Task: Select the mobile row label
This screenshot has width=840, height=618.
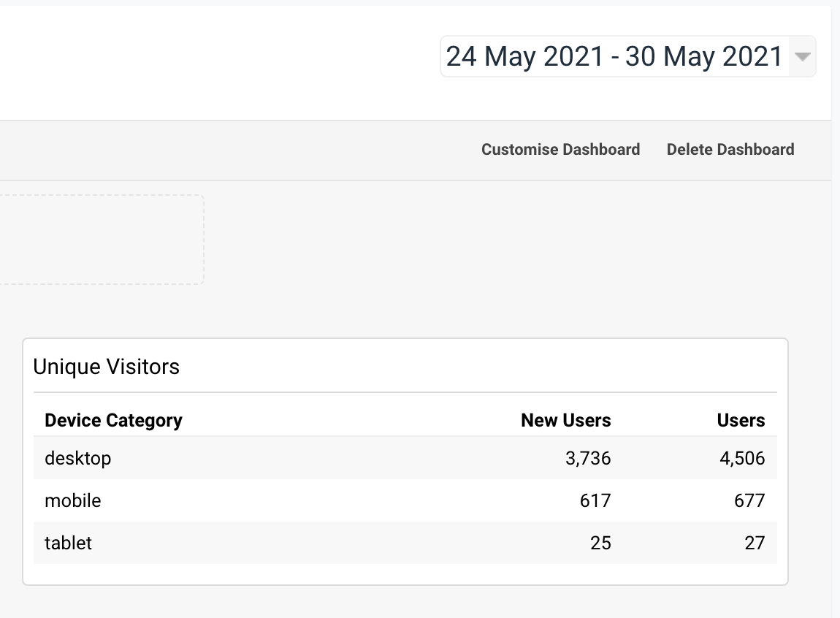Action: coord(73,500)
